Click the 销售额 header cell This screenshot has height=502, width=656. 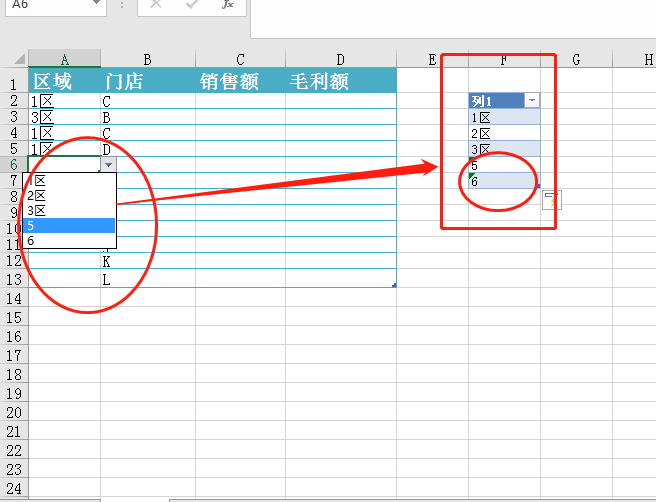point(240,80)
